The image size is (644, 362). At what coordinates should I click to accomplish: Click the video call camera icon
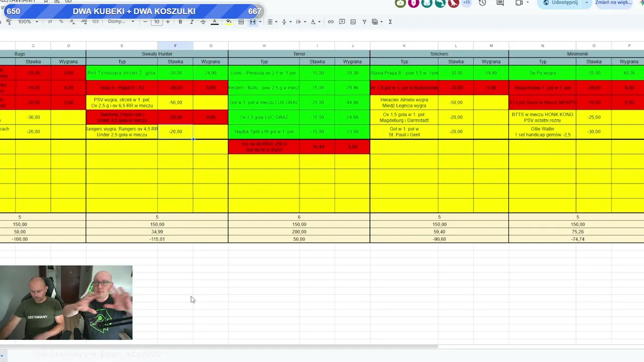point(519,3)
